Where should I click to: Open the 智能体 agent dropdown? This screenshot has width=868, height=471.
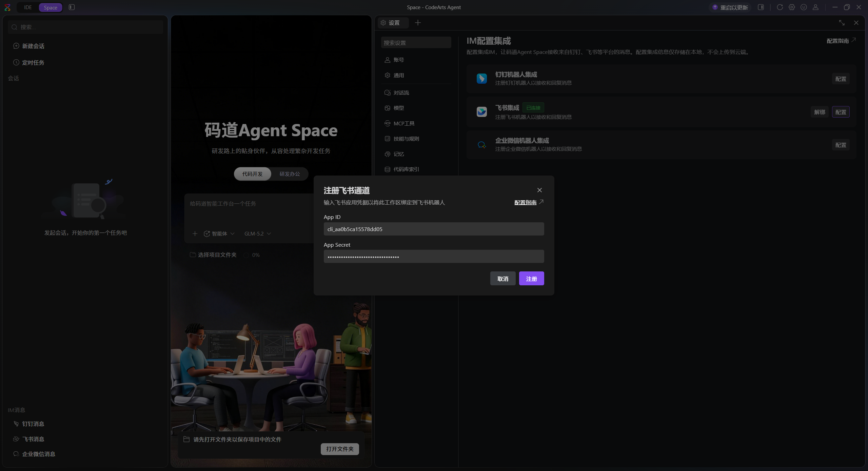[219, 233]
